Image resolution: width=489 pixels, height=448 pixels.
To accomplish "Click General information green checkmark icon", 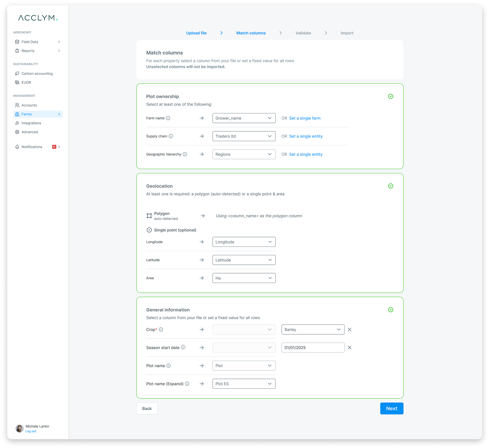I will pos(391,310).
